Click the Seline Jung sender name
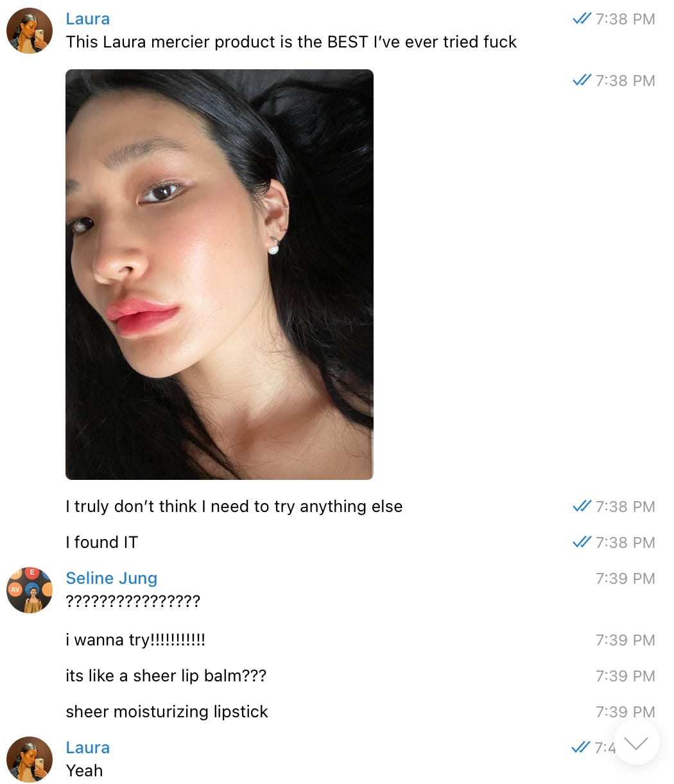The image size is (674, 784). [x=112, y=579]
